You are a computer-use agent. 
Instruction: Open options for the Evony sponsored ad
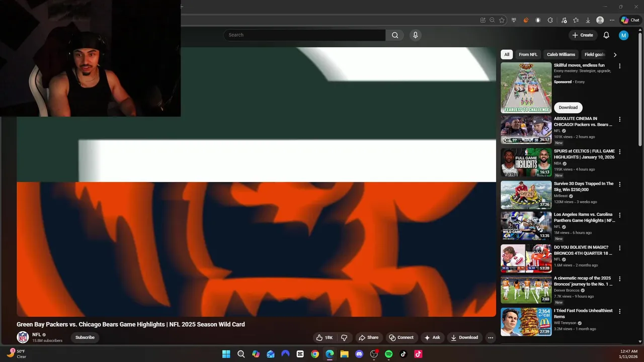coord(620,66)
